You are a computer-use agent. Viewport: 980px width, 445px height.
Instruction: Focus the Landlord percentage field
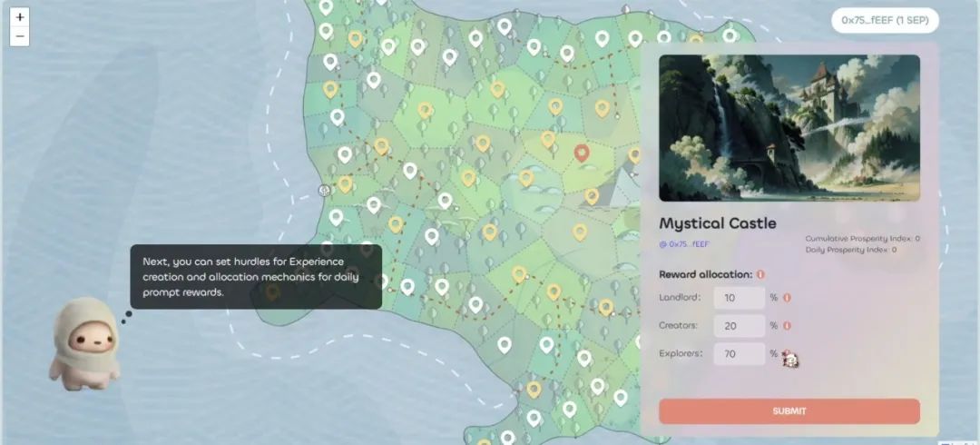[739, 298]
